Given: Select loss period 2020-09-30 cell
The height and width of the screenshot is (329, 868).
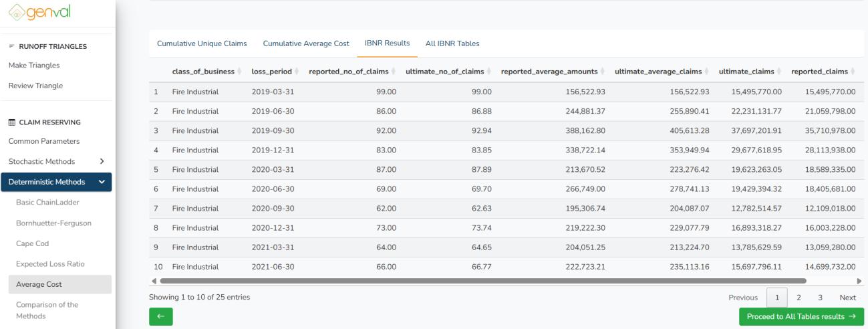Looking at the screenshot, I should [273, 209].
